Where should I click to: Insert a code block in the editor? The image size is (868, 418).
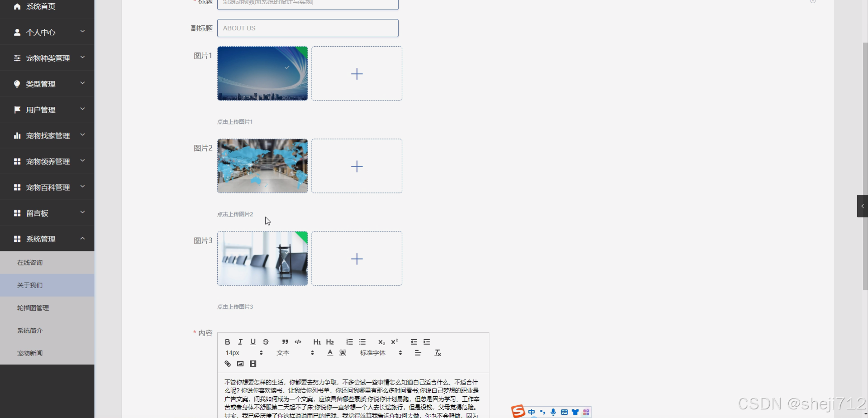[x=298, y=342]
